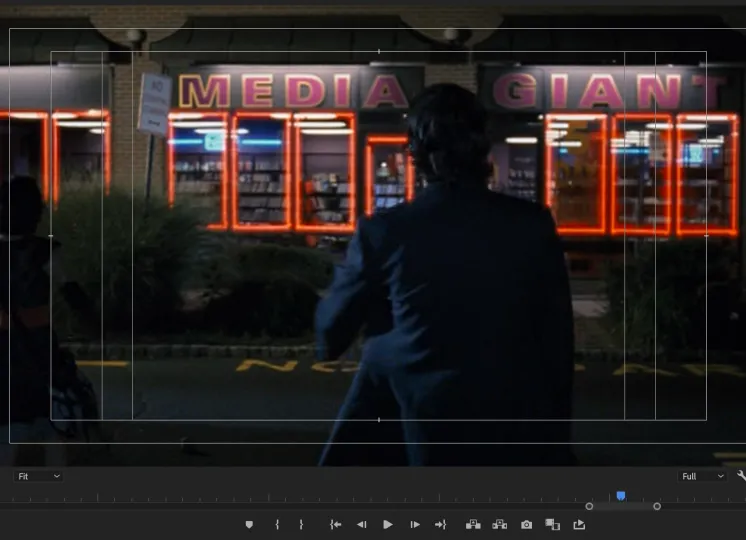The image size is (746, 540).
Task: Open the wrench settings menu
Action: [741, 475]
